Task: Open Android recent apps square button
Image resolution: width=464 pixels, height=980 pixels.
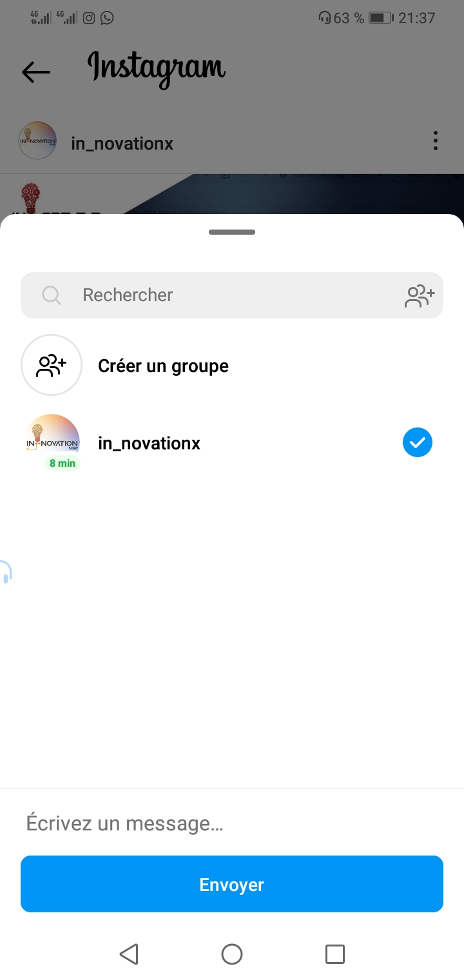Action: pos(334,954)
